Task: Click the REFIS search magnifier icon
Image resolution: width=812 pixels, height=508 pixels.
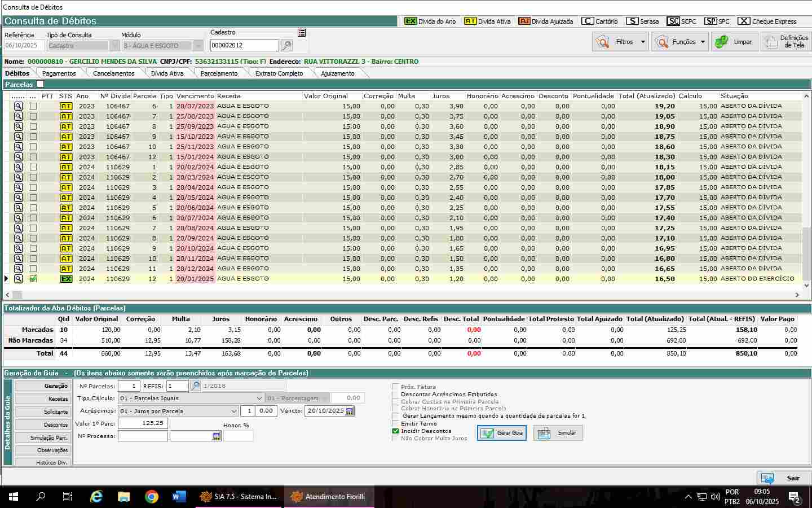Action: pyautogui.click(x=195, y=386)
